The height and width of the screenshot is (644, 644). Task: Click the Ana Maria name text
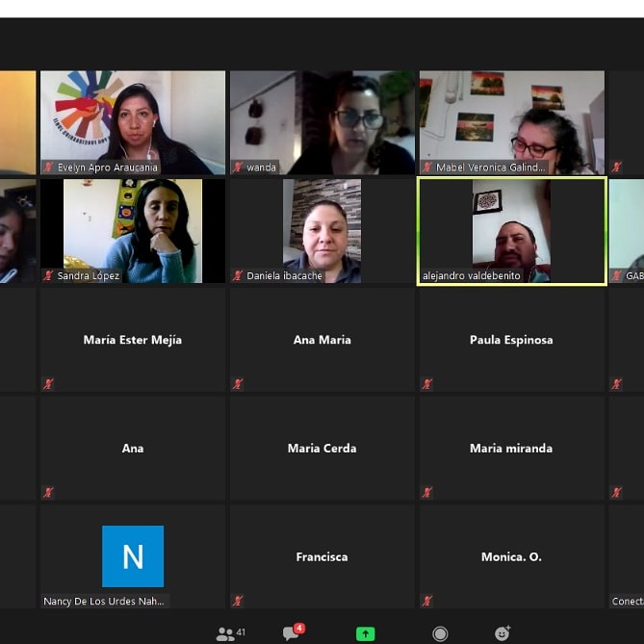[322, 340]
